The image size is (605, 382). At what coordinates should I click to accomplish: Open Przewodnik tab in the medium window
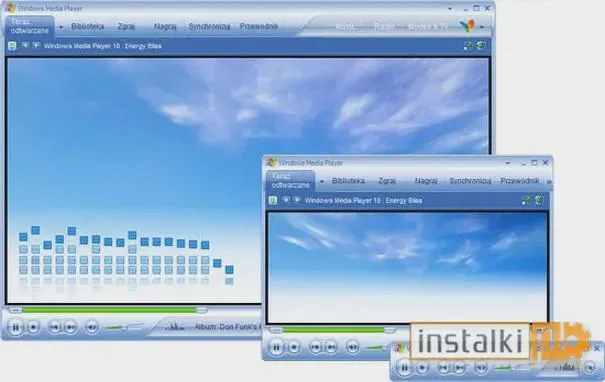520,181
